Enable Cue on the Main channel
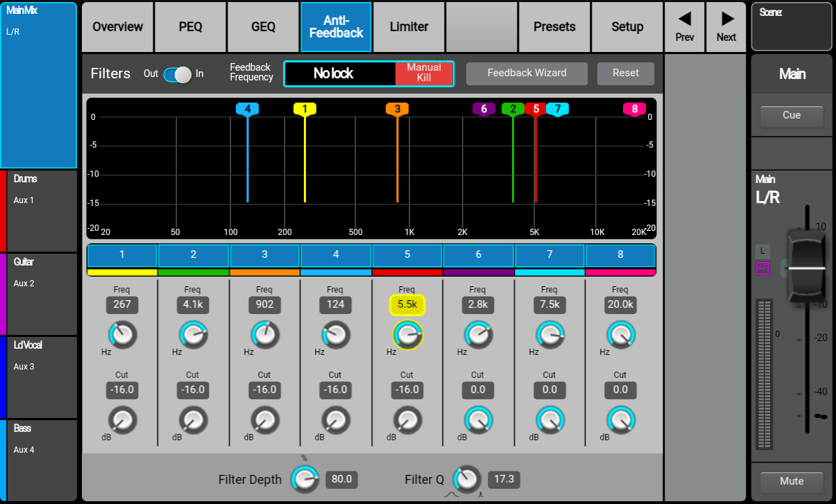Image resolution: width=836 pixels, height=504 pixels. tap(792, 116)
